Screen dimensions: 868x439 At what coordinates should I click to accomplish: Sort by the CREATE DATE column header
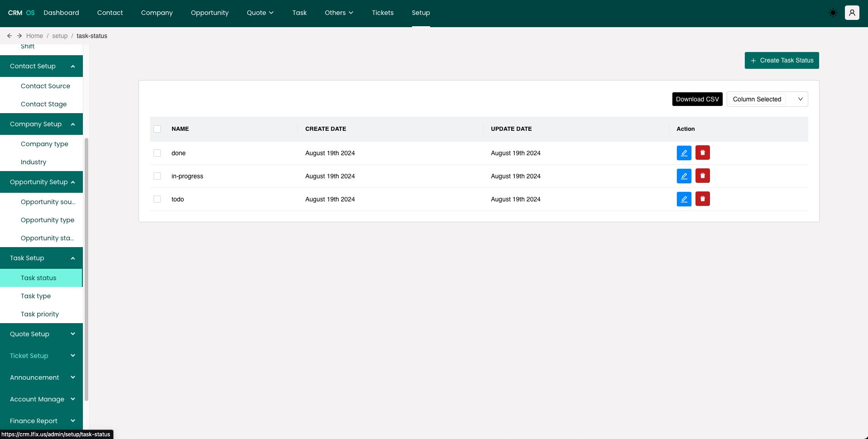326,129
